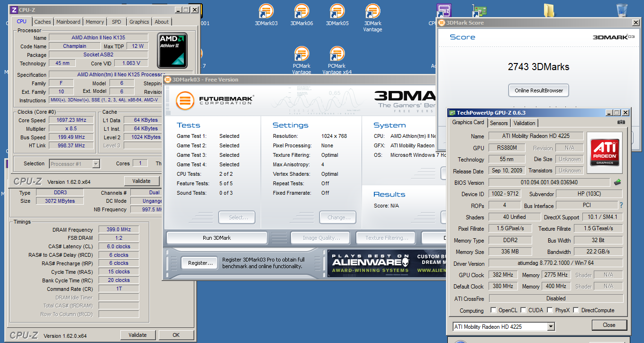The width and height of the screenshot is (644, 343).
Task: Select the PCMark Vantage desktop icon
Action: click(301, 60)
